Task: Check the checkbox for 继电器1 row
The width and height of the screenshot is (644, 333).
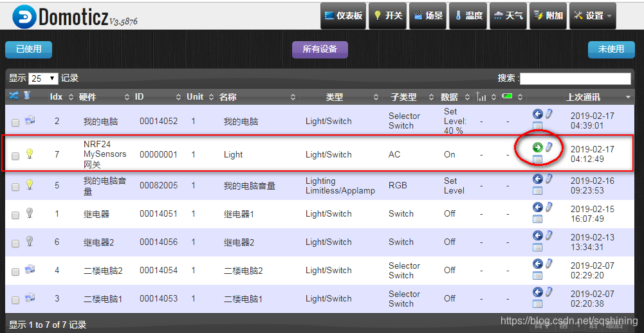Action: 15,215
